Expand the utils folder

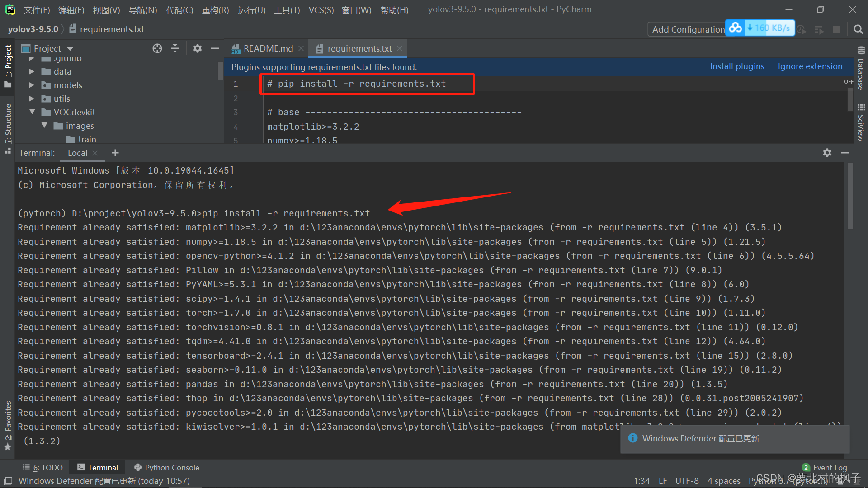31,99
